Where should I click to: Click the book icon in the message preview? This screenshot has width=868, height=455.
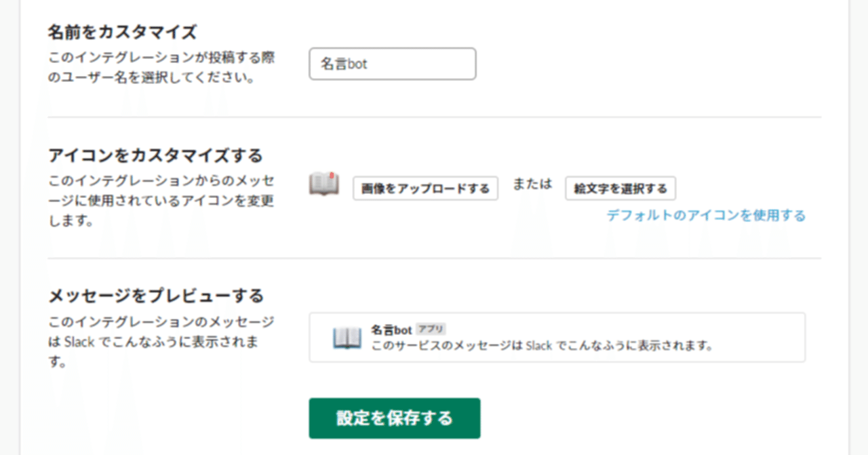point(347,338)
